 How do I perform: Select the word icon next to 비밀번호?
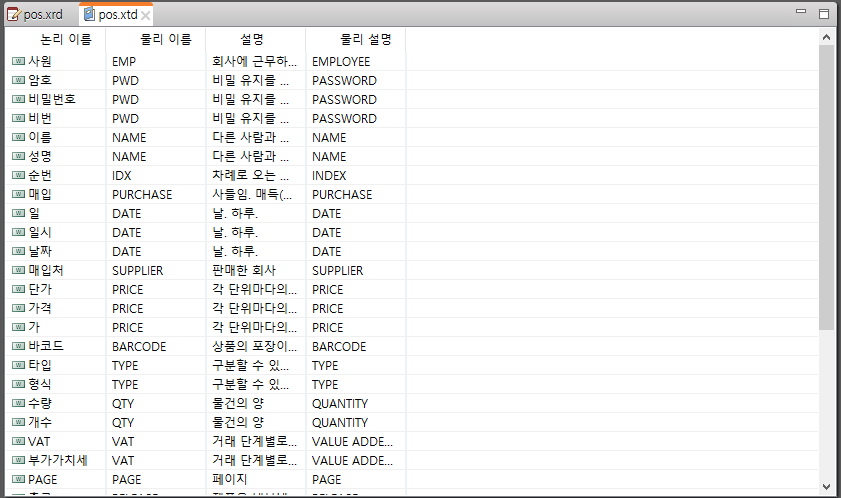pyautogui.click(x=18, y=99)
